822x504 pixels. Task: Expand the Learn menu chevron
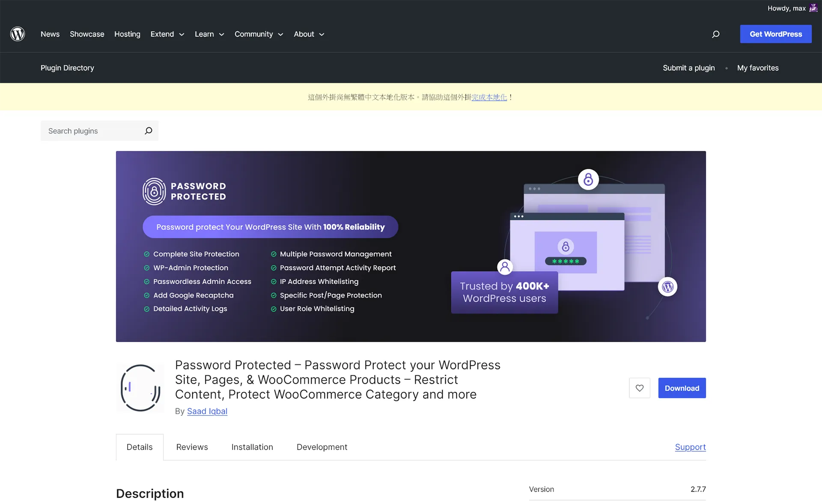[221, 34]
